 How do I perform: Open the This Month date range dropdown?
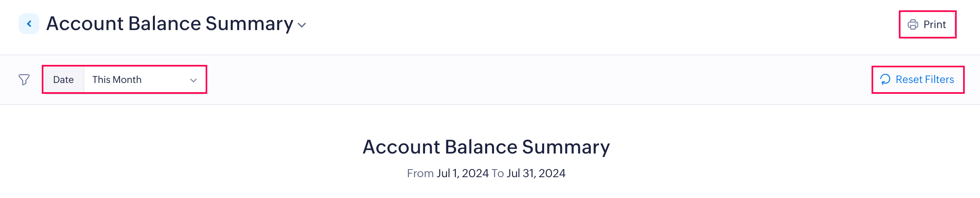(144, 79)
